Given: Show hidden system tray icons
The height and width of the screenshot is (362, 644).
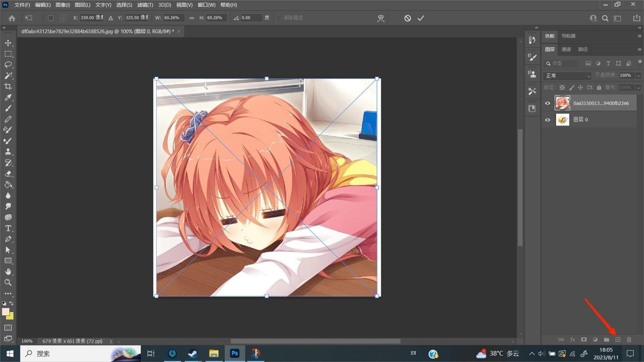Looking at the screenshot, I should point(532,353).
